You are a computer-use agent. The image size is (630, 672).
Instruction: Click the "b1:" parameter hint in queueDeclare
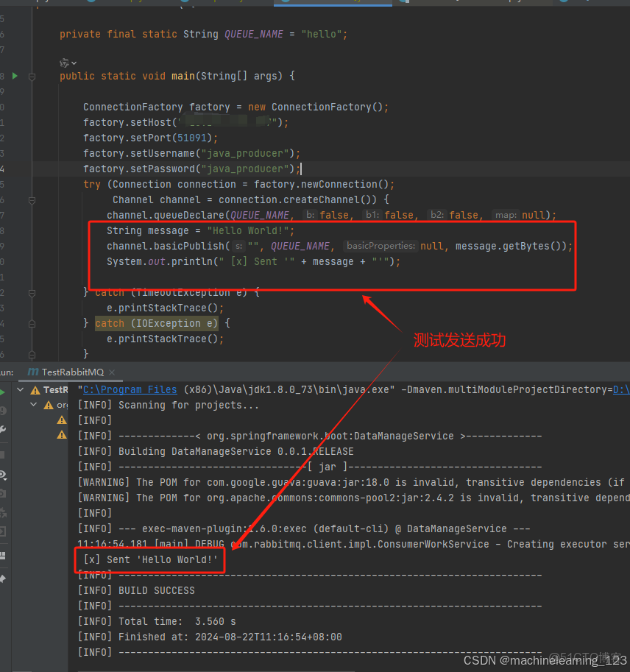coord(372,215)
